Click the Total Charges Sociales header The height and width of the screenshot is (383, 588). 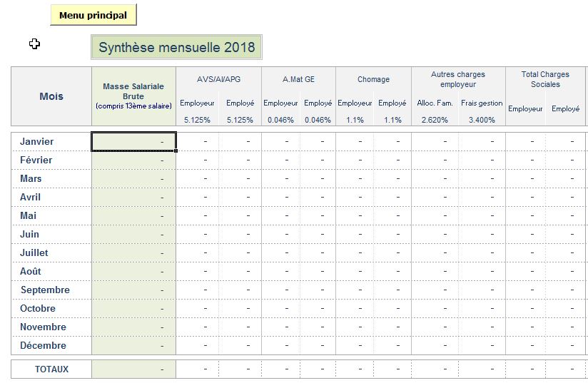pyautogui.click(x=544, y=79)
